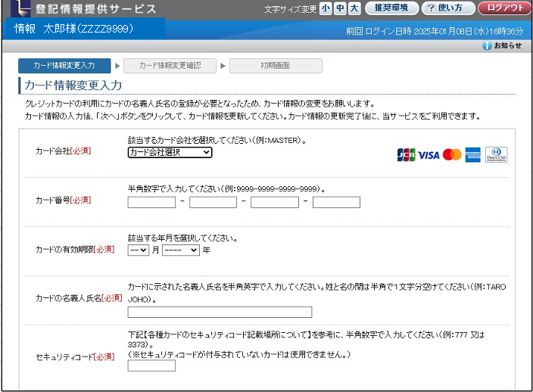
Task: Open the お知らせ notice link
Action: 507,45
